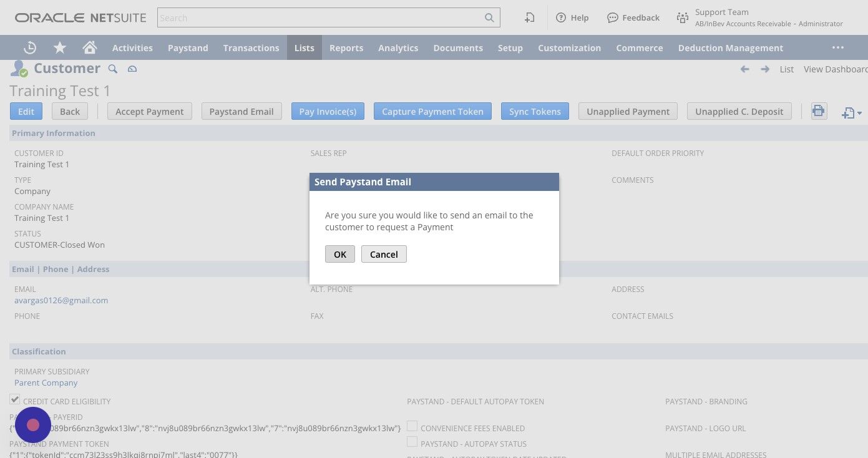Open the Activities menu
868x458 pixels.
(x=132, y=47)
